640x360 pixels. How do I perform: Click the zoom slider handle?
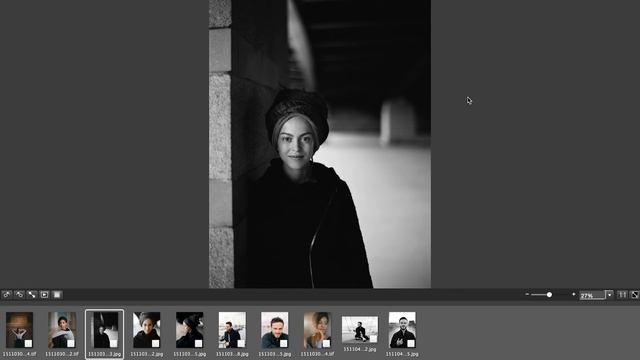(549, 294)
